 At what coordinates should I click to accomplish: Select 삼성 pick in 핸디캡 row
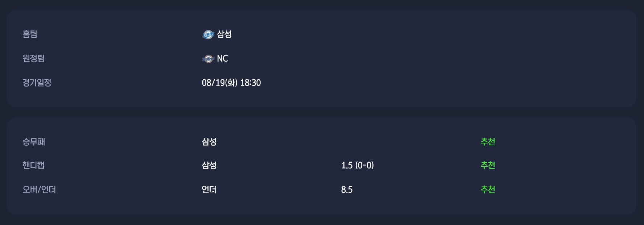[x=209, y=165]
